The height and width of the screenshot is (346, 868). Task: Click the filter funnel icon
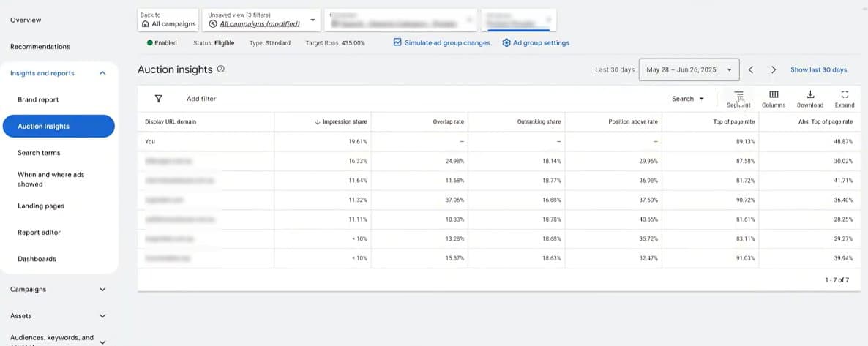point(158,99)
